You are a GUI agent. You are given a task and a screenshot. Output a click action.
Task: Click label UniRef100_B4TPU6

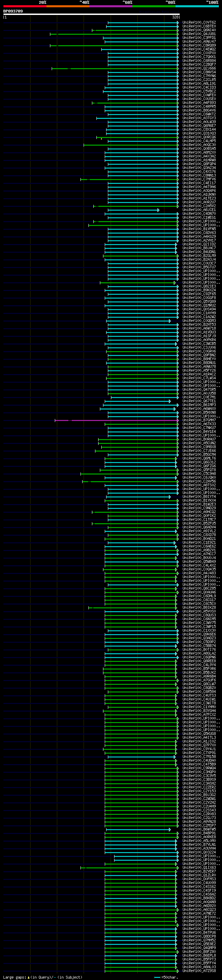(x=199, y=932)
